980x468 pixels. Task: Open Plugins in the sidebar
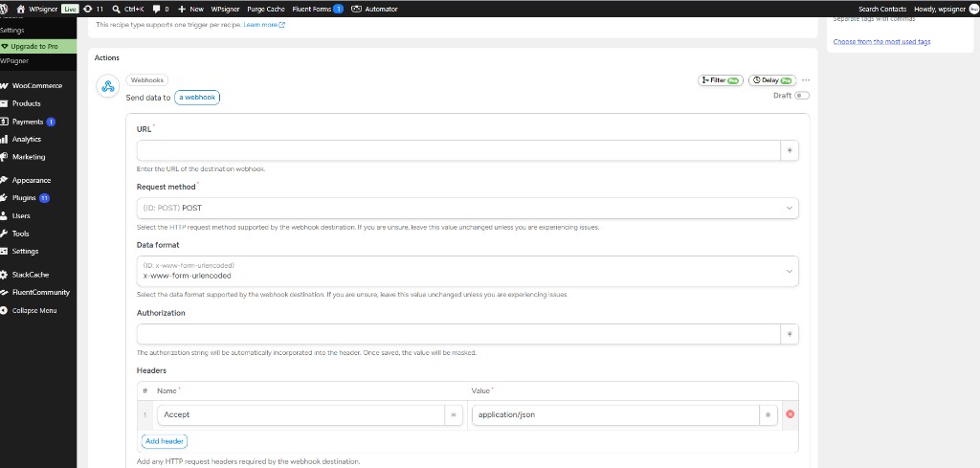[x=24, y=198]
